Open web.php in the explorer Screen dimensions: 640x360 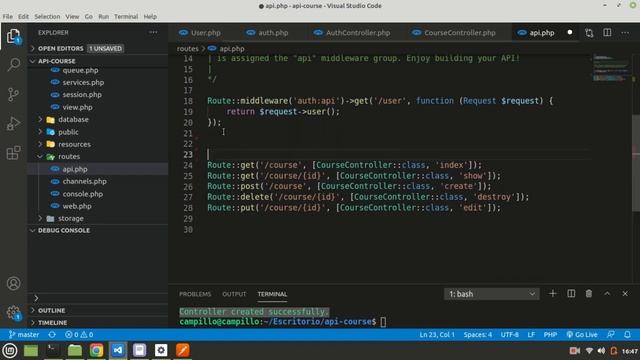point(98,206)
